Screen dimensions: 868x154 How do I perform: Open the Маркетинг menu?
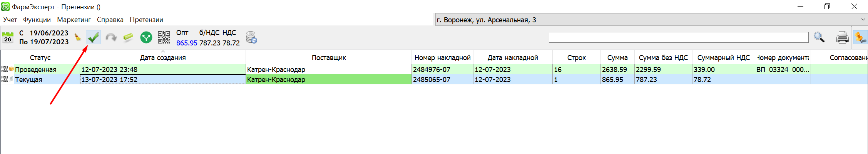point(74,20)
